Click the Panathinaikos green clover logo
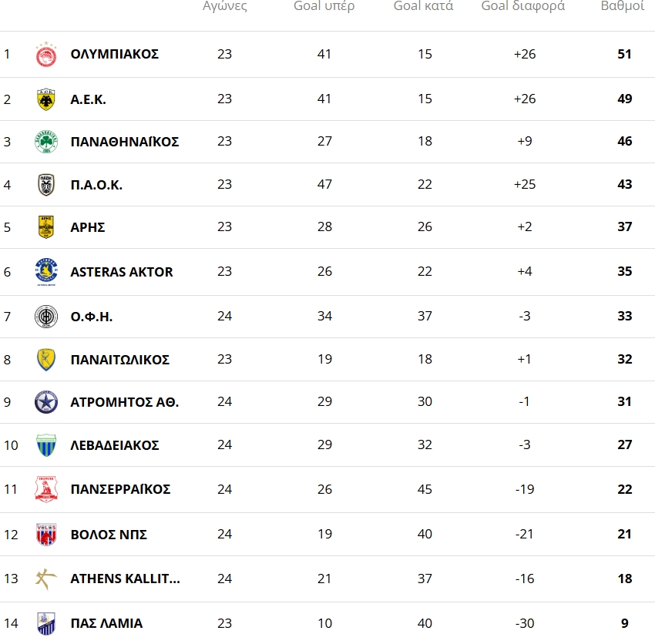 point(46,142)
